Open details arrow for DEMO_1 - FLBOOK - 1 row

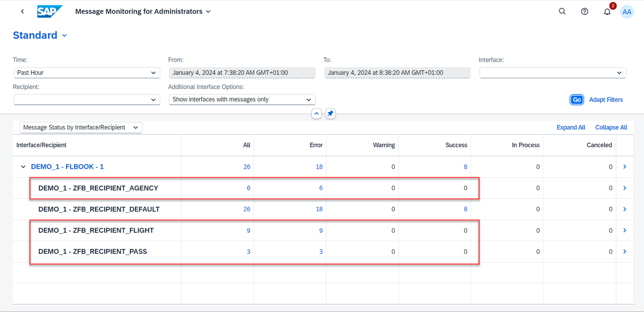pos(625,167)
